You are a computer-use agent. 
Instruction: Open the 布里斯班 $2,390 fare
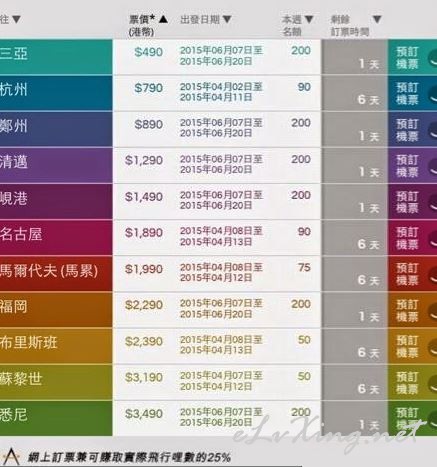coord(144,341)
